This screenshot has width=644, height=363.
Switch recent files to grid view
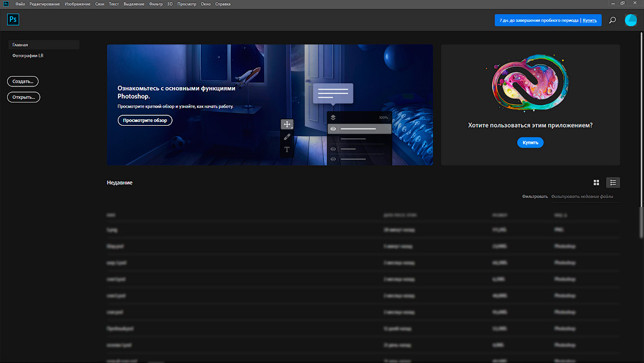pyautogui.click(x=596, y=182)
